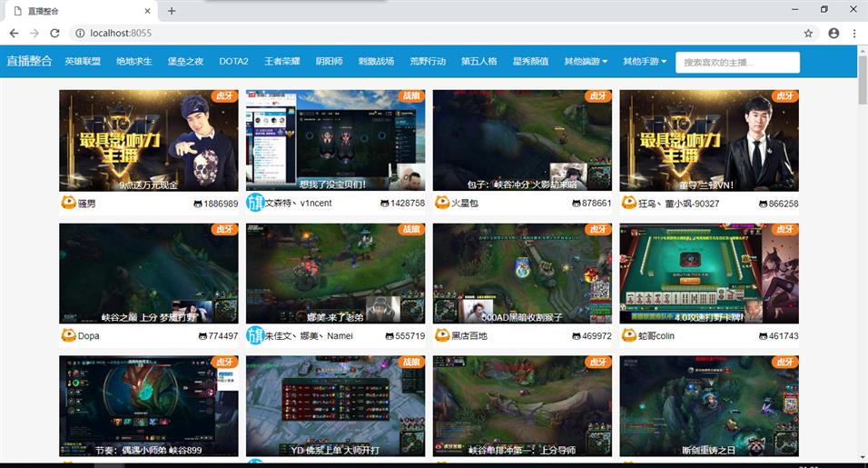Click the Huya icon beside 骚男
The width and height of the screenshot is (868, 468).
coord(68,203)
